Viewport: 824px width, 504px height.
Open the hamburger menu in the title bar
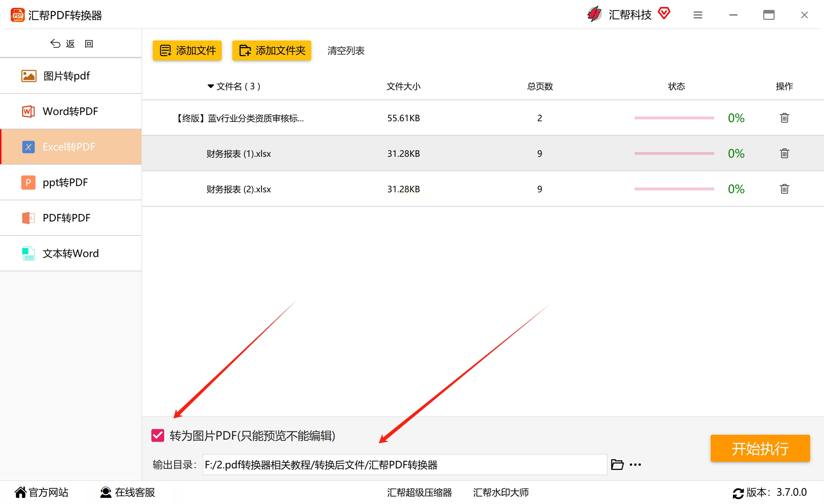click(698, 15)
